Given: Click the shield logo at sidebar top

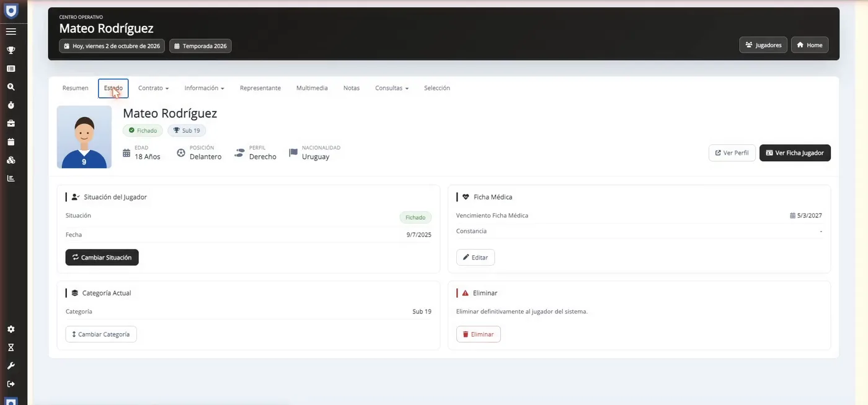Looking at the screenshot, I should [11, 11].
